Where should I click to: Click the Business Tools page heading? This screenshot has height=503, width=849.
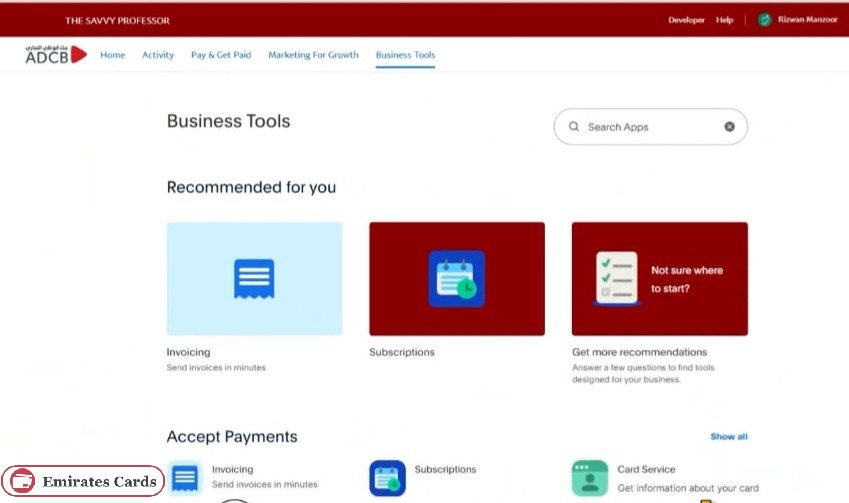pos(228,121)
